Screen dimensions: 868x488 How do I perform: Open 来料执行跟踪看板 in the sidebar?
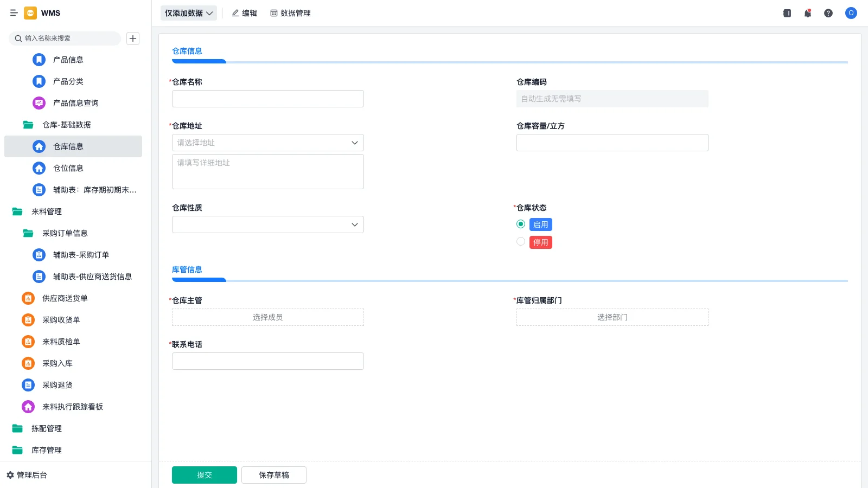73,407
